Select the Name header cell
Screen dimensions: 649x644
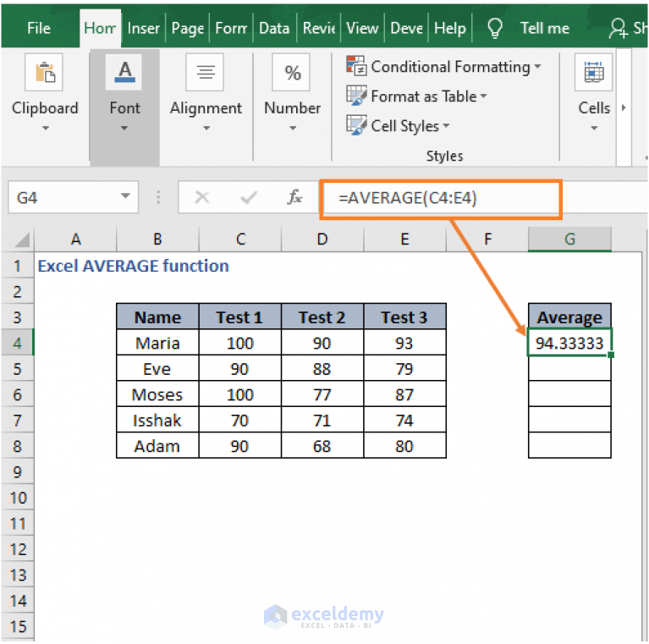tap(157, 317)
